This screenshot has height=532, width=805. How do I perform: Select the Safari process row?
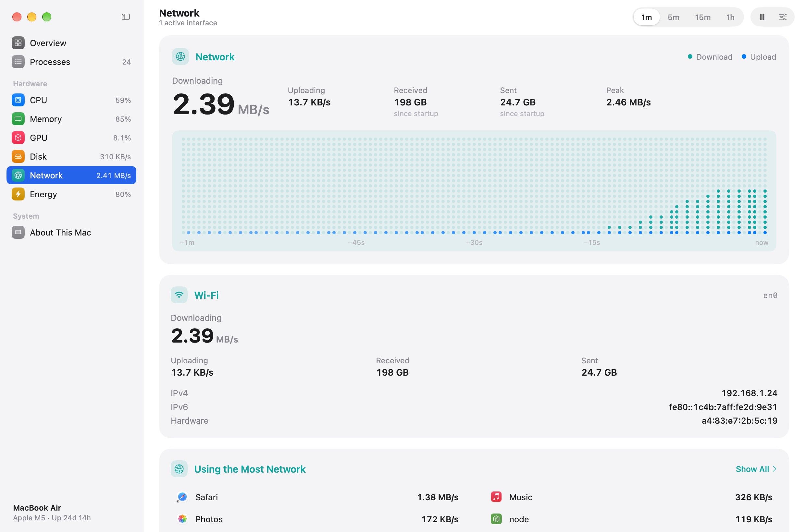(x=317, y=497)
